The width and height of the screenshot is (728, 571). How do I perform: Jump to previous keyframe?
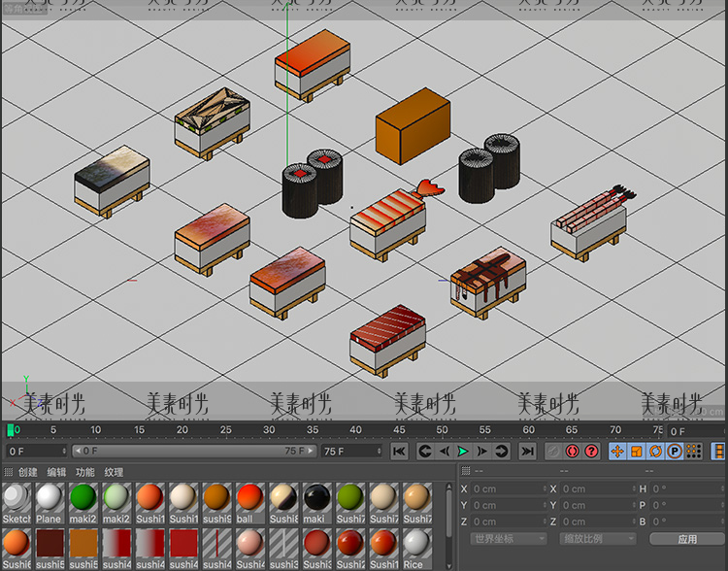pyautogui.click(x=425, y=452)
